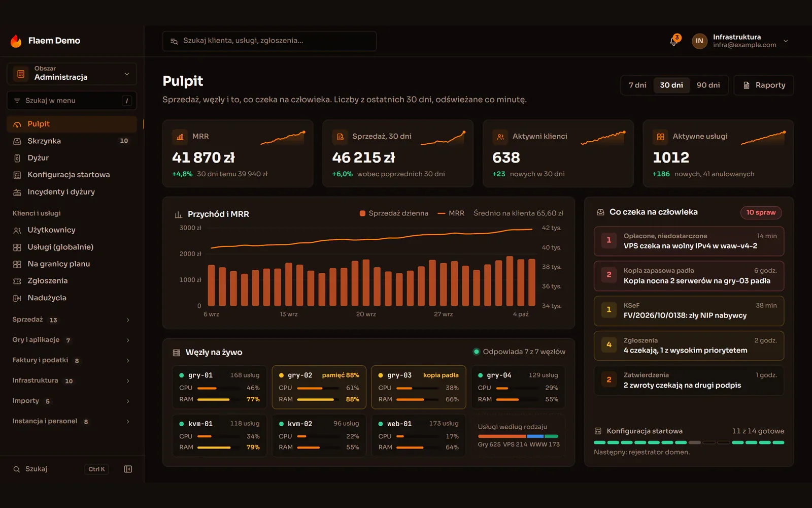Screen dimensions: 812x508
Task: Click Usługi według rodzaju colored bar
Action: click(518, 436)
